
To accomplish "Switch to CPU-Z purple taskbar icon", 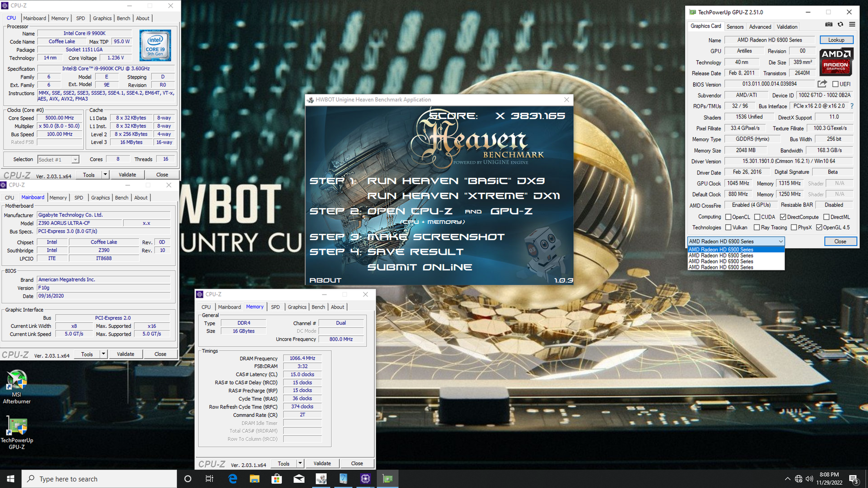I will point(365,479).
